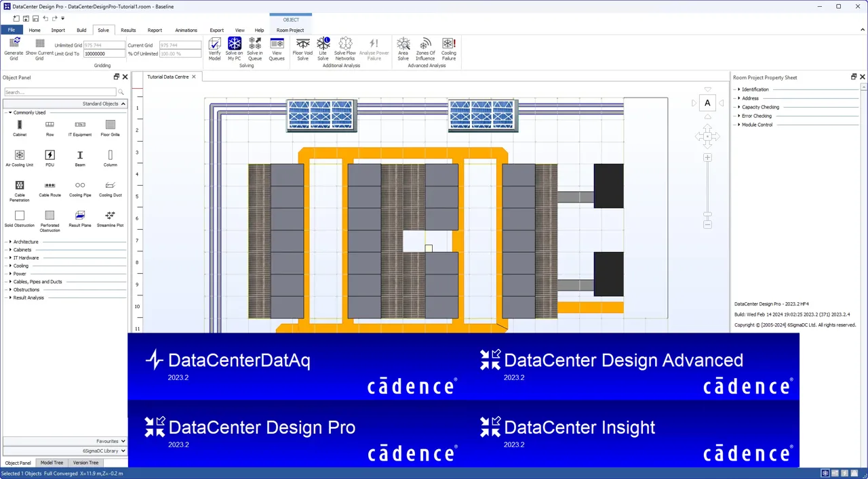Run Verify Model tool
Screen dimensions: 868x479
coord(214,49)
